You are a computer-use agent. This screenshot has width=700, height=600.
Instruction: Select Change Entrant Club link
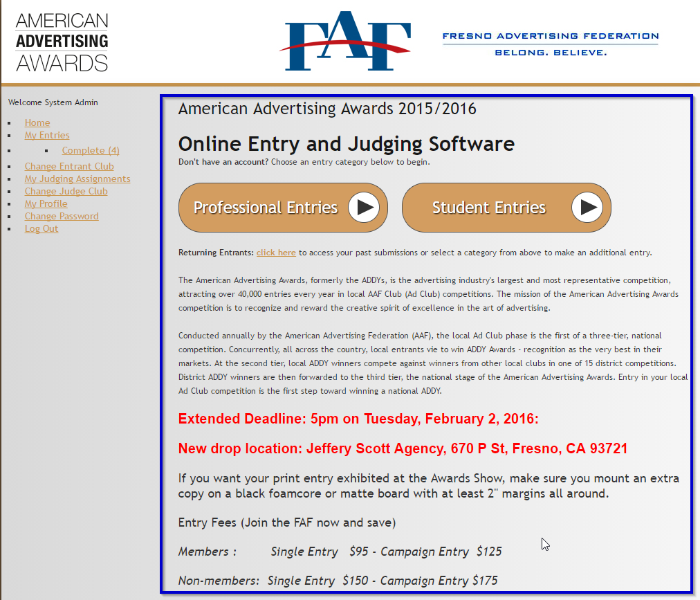(69, 166)
